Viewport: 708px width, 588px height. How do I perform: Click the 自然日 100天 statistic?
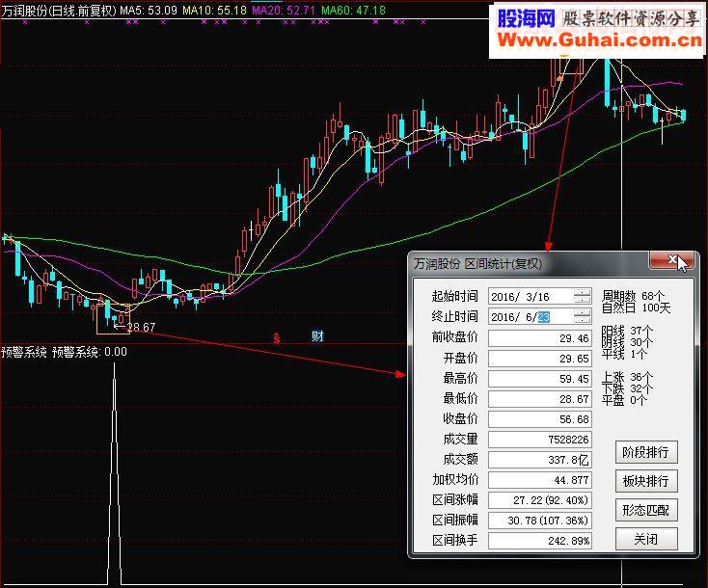click(x=637, y=307)
